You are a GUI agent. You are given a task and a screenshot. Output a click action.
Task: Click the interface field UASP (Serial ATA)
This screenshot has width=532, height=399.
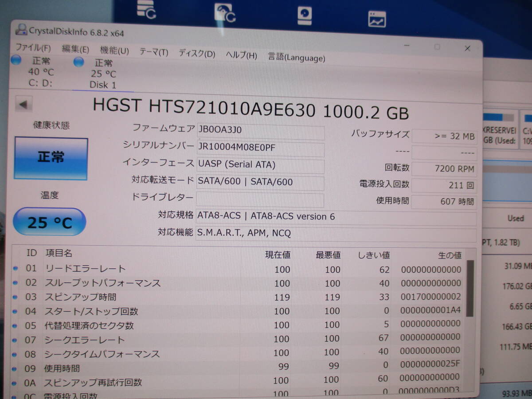[260, 166]
